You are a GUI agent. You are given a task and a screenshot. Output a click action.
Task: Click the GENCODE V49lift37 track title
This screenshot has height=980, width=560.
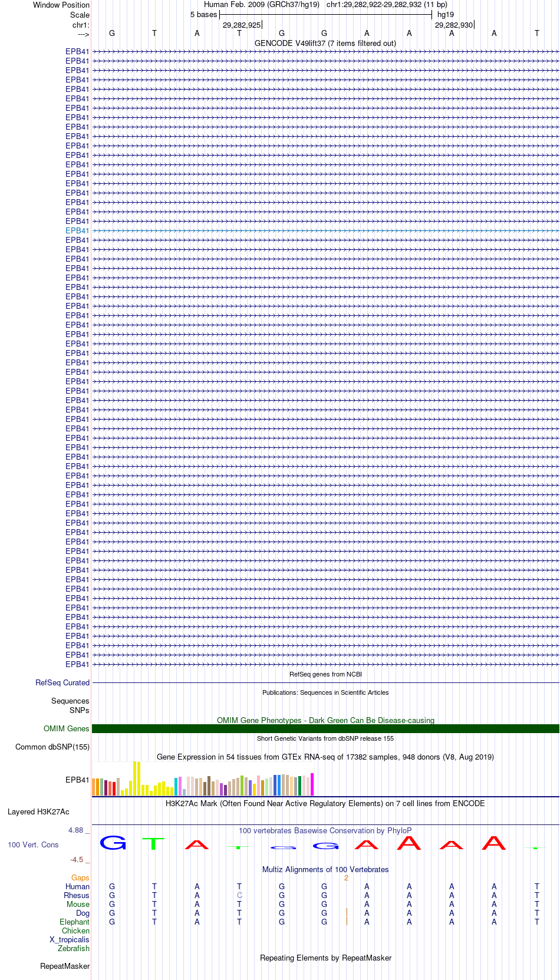pos(325,44)
